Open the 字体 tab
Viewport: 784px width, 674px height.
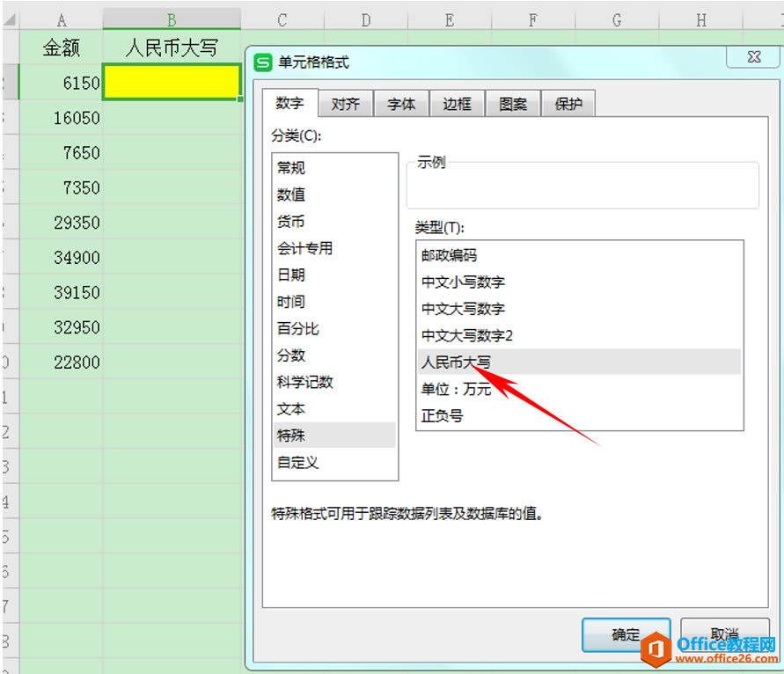(401, 104)
